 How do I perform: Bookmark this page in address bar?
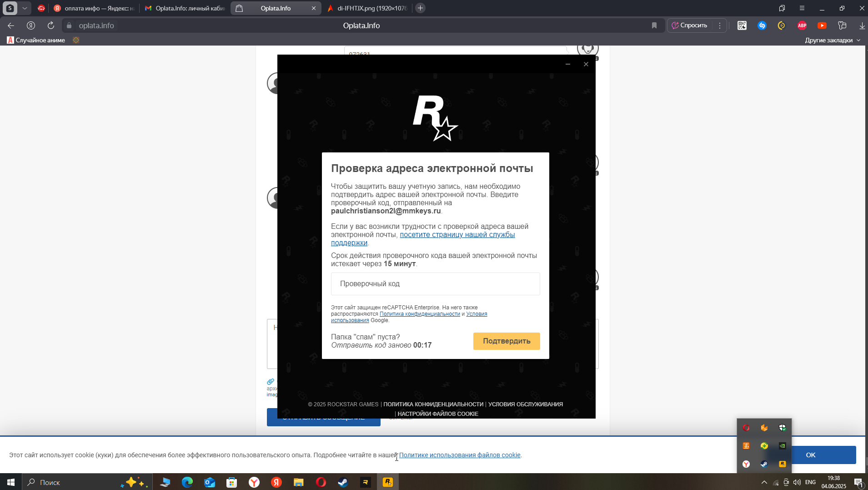(x=654, y=25)
